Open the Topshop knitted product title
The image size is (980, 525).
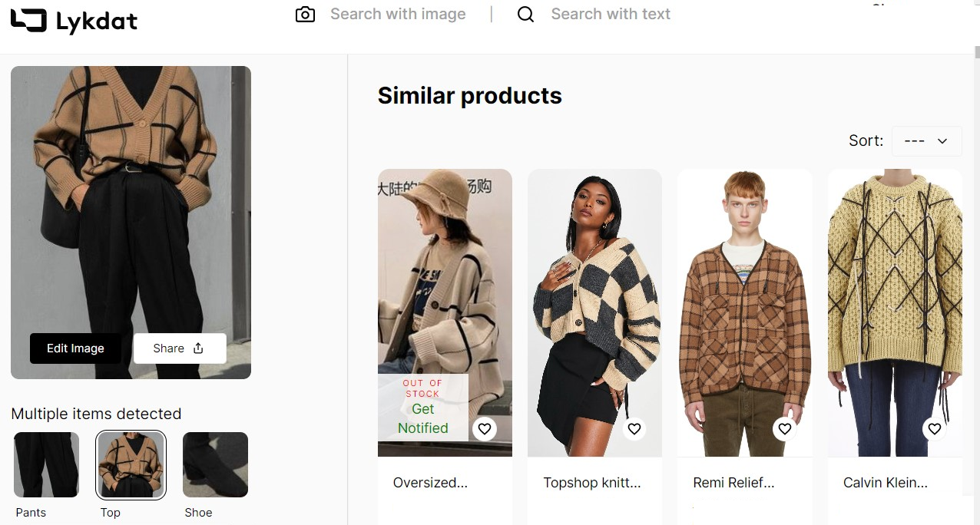click(x=591, y=483)
